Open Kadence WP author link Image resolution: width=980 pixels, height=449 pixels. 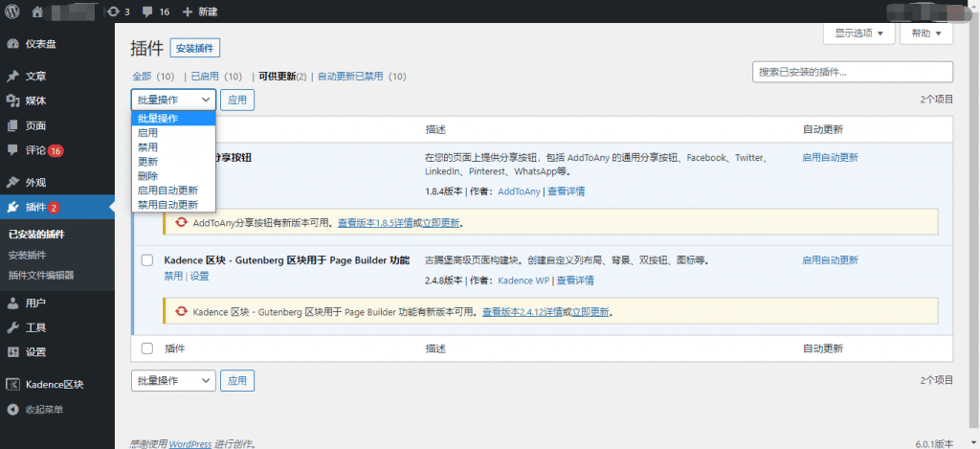(523, 281)
